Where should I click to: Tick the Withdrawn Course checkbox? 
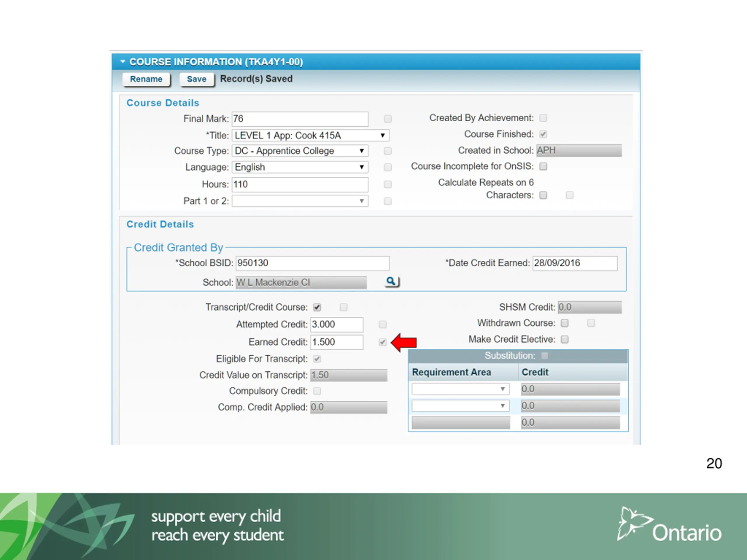(x=565, y=323)
